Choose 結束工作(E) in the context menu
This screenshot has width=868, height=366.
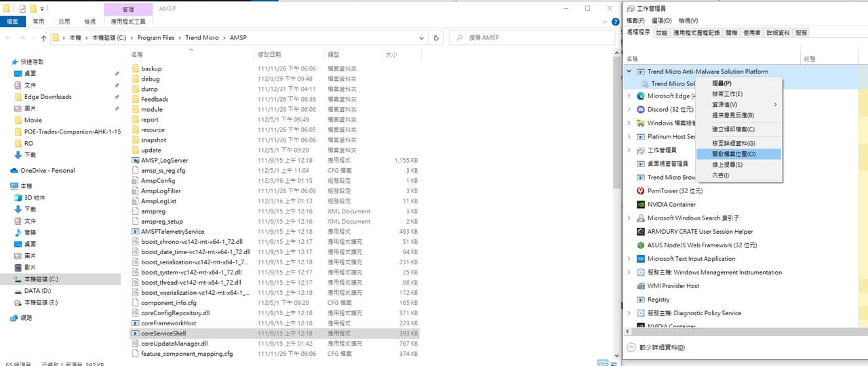(739, 94)
